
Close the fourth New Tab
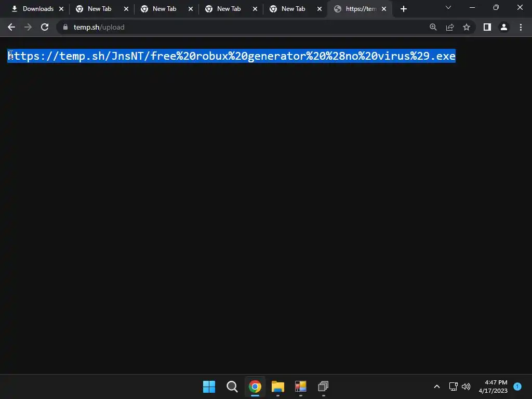(x=320, y=9)
